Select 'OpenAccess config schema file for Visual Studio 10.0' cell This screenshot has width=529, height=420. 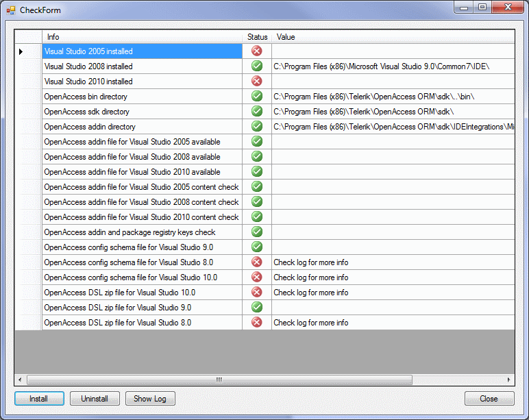coord(142,277)
